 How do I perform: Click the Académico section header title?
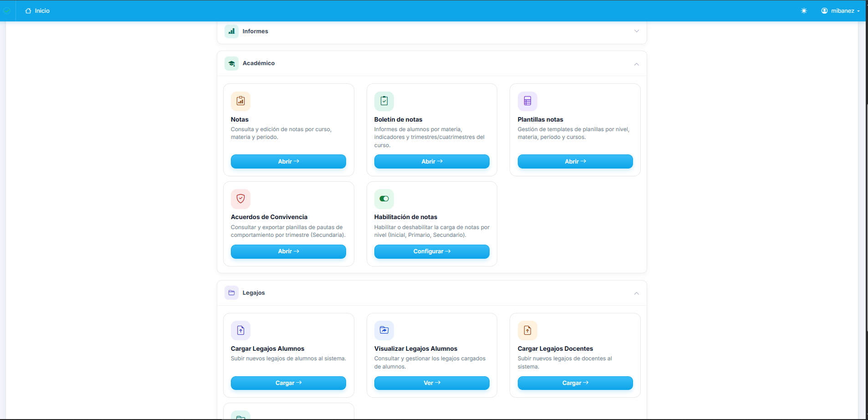(258, 63)
